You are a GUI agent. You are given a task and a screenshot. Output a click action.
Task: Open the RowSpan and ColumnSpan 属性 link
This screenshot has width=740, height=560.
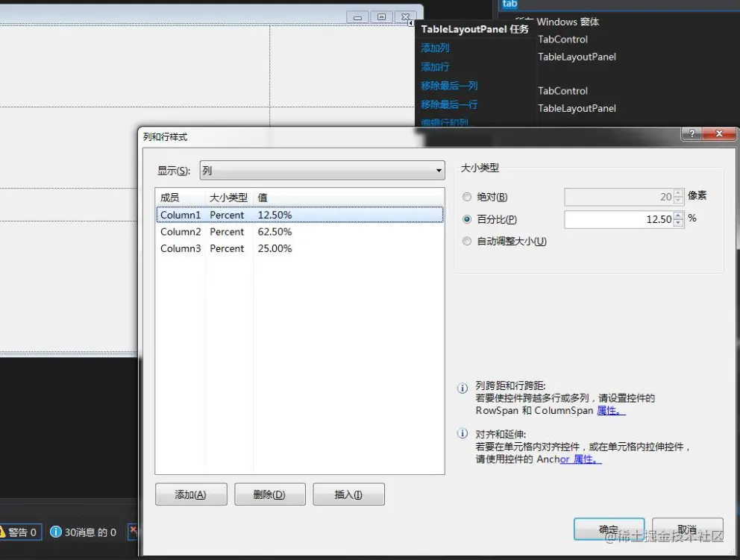(x=611, y=410)
